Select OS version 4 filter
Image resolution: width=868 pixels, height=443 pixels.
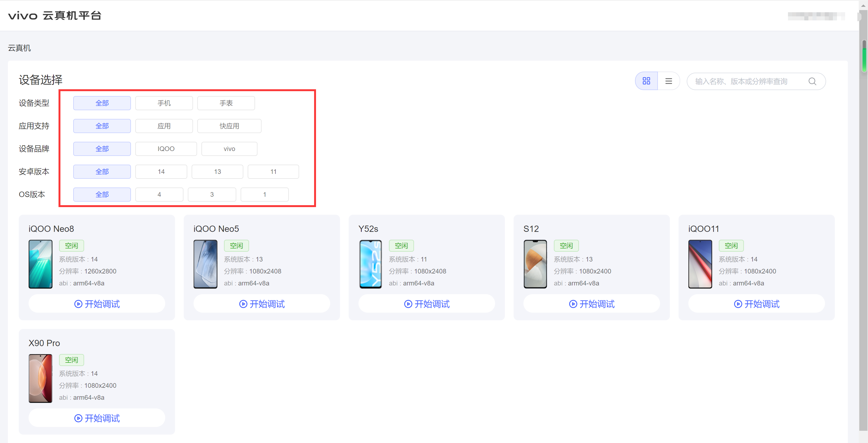pyautogui.click(x=159, y=194)
